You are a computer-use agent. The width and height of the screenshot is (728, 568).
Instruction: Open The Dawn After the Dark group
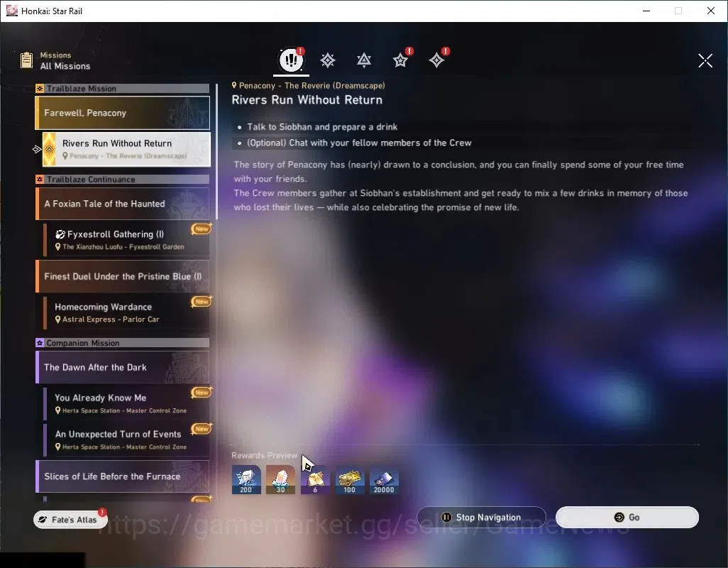[123, 367]
